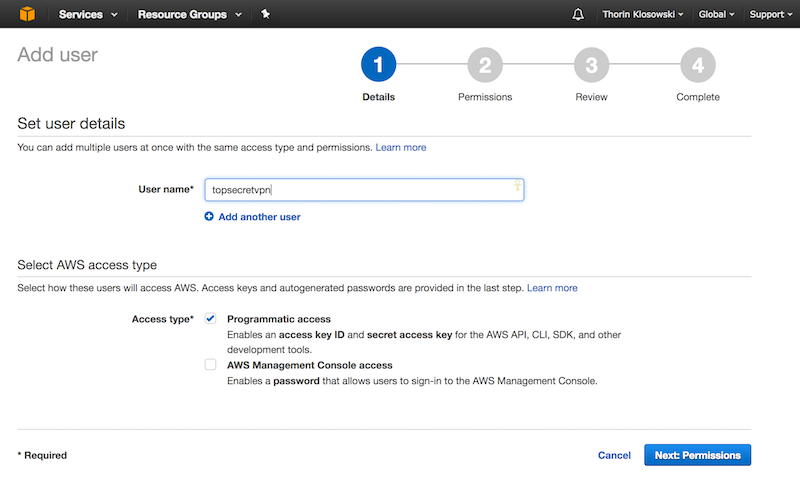Expand the Services dropdown menu
Image resolution: width=800 pixels, height=478 pixels.
tap(88, 14)
